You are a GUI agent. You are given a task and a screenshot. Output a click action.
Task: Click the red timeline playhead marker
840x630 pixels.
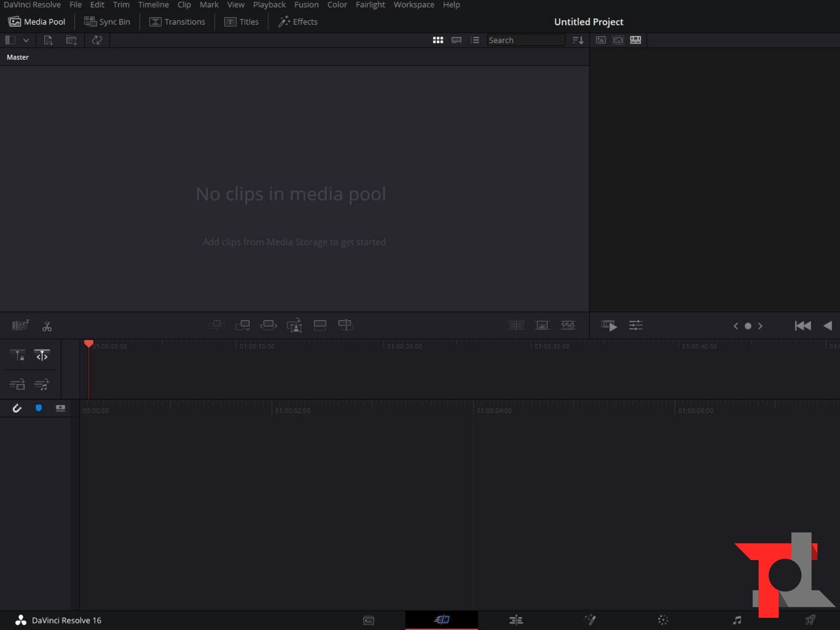coord(88,344)
